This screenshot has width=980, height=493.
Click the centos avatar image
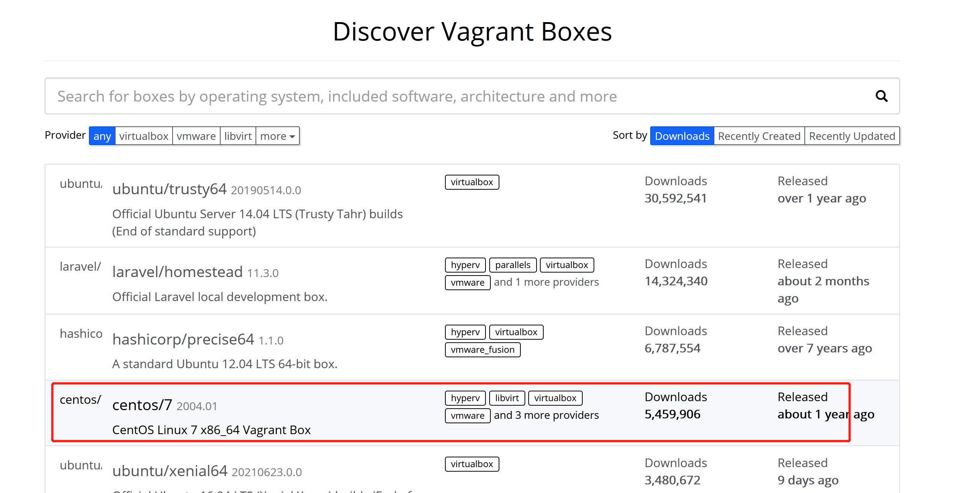tap(81, 400)
